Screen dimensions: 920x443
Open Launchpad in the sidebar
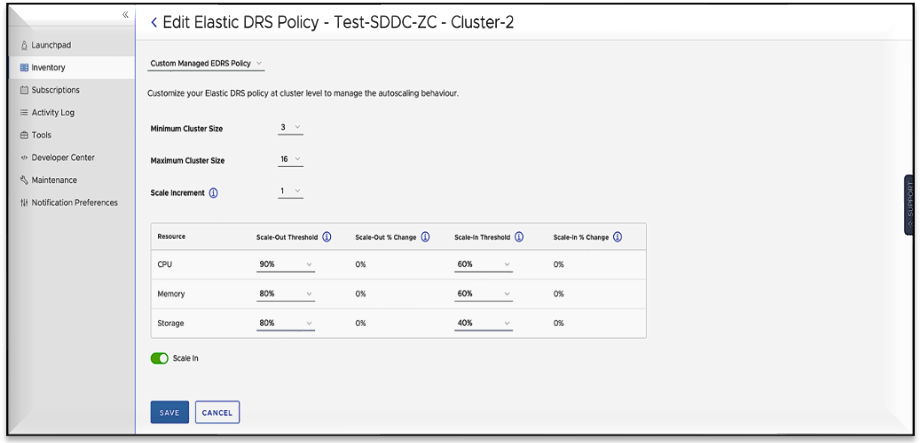[50, 45]
